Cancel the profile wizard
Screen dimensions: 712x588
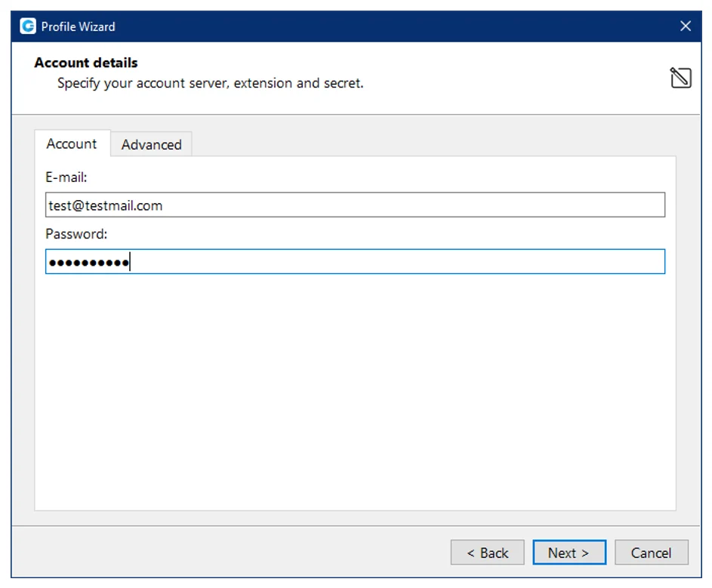click(651, 552)
